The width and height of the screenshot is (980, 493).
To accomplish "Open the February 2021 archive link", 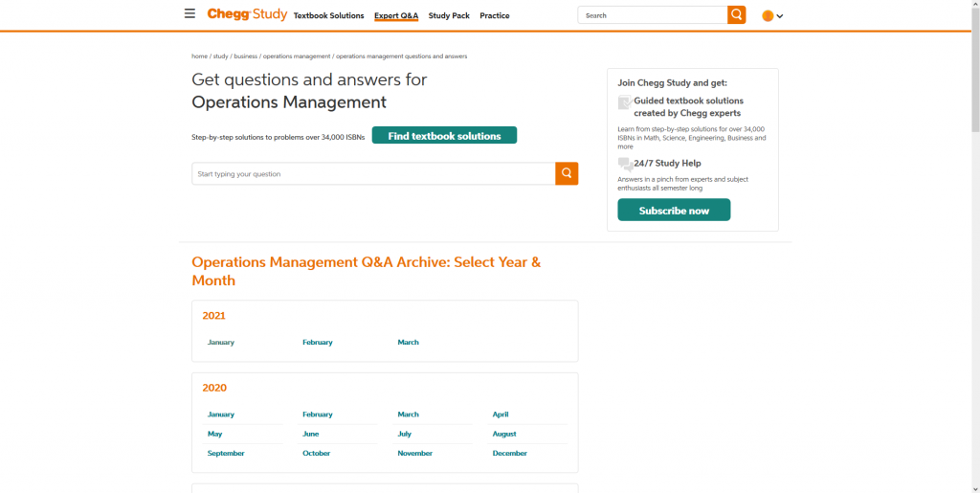I will [x=318, y=342].
